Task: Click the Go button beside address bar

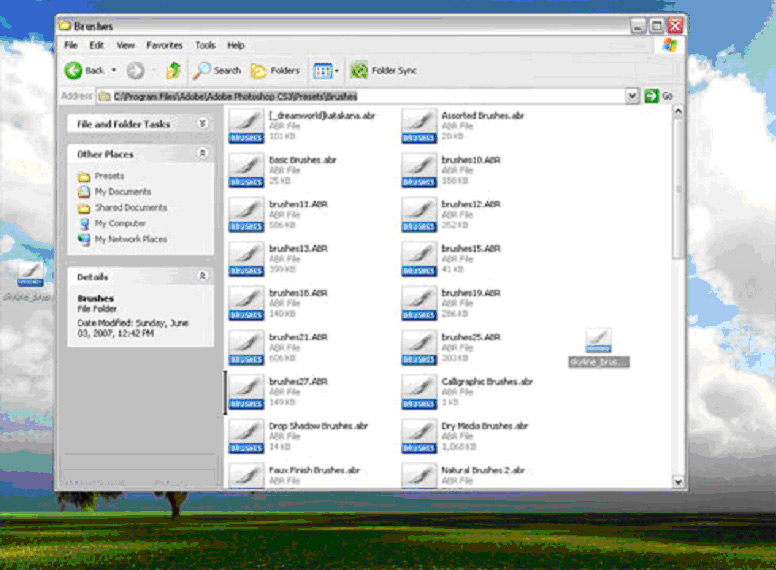Action: 658,96
